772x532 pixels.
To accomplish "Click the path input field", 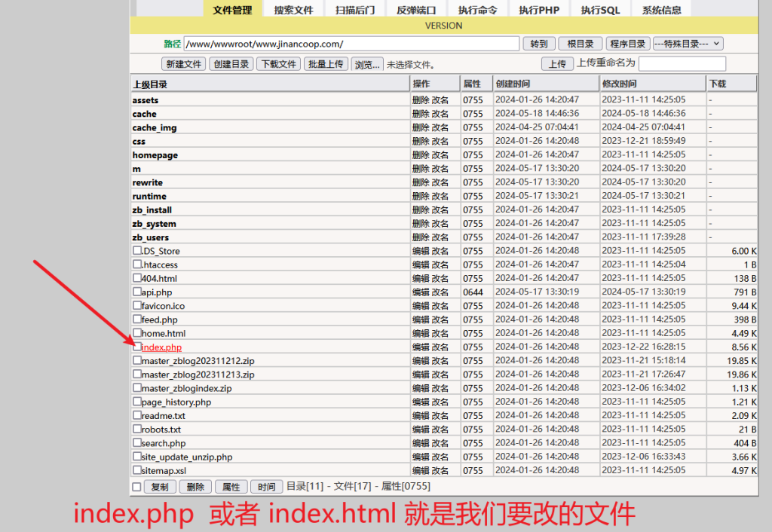I will point(351,44).
